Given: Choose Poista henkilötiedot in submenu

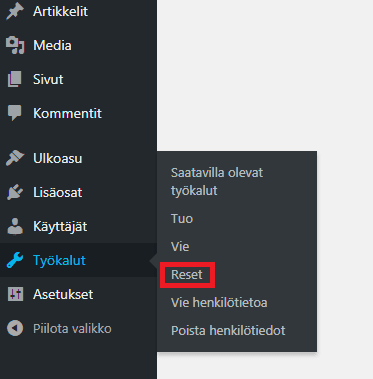Looking at the screenshot, I should click(x=228, y=331).
